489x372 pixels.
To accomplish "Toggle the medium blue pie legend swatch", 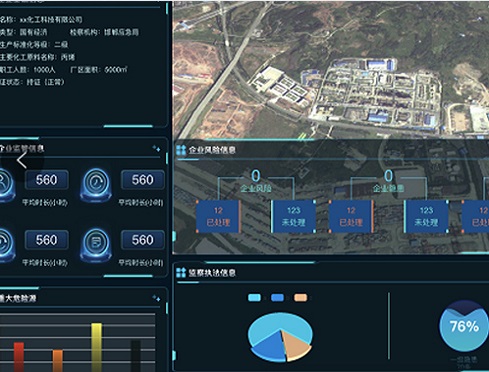I will click(277, 297).
